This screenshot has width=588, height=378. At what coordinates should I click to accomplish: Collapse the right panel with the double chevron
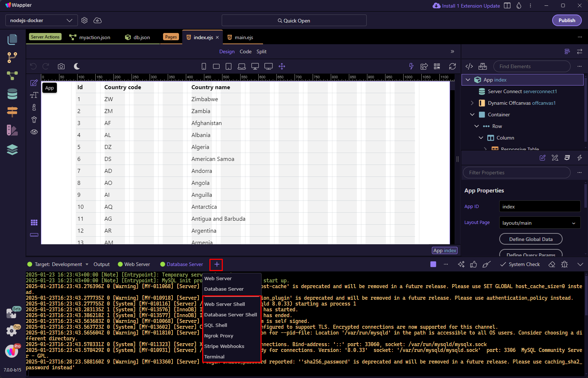tap(452, 51)
